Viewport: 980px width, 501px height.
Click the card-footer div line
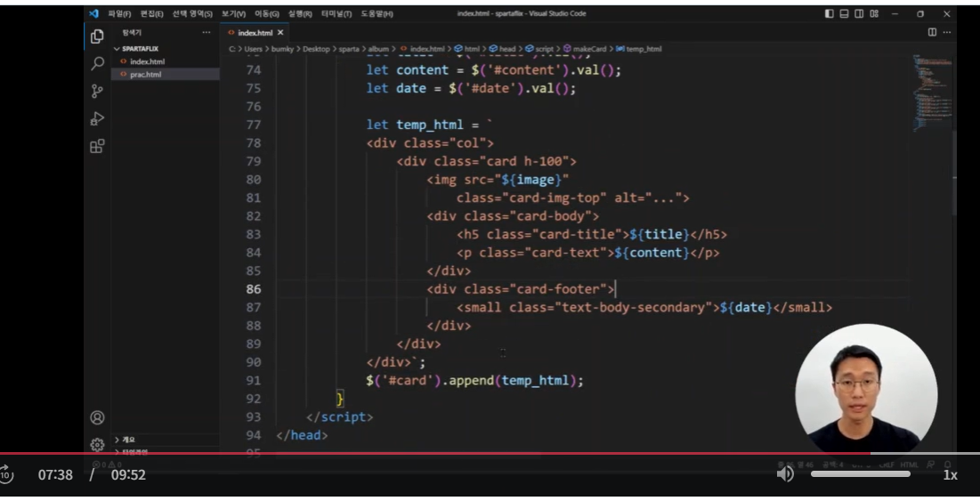pyautogui.click(x=521, y=289)
